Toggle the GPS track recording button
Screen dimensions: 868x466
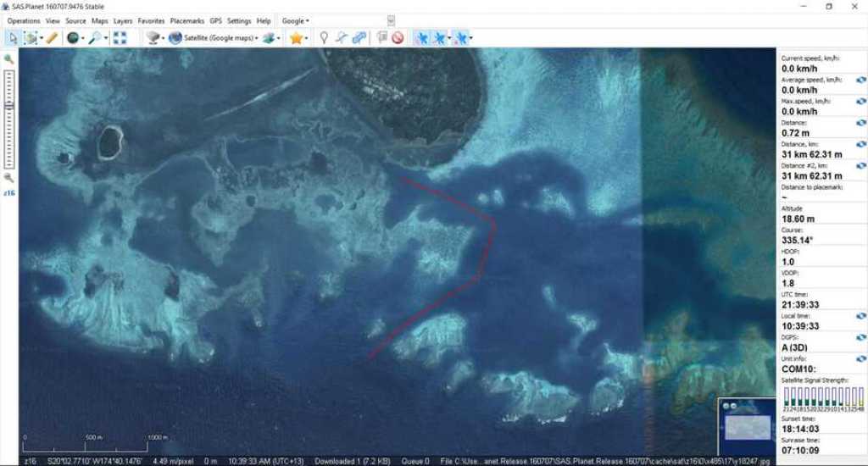(x=439, y=38)
